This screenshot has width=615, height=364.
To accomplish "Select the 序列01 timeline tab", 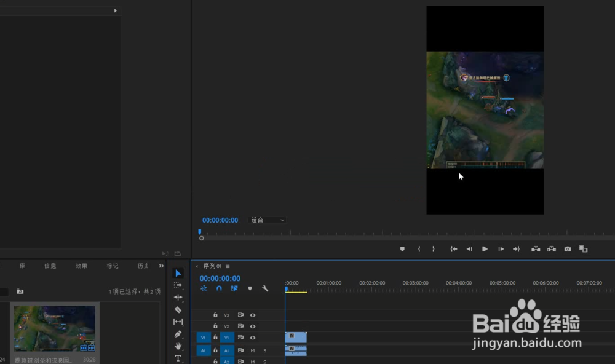I will click(212, 266).
